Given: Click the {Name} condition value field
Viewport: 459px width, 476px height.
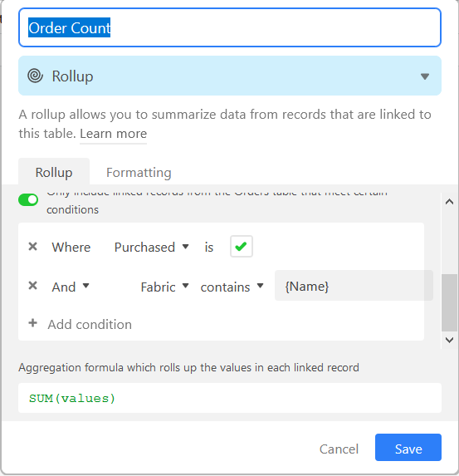Looking at the screenshot, I should [354, 286].
